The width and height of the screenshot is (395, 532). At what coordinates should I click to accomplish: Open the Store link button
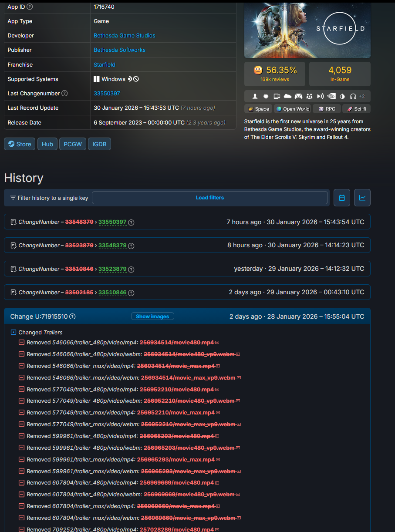pos(20,144)
